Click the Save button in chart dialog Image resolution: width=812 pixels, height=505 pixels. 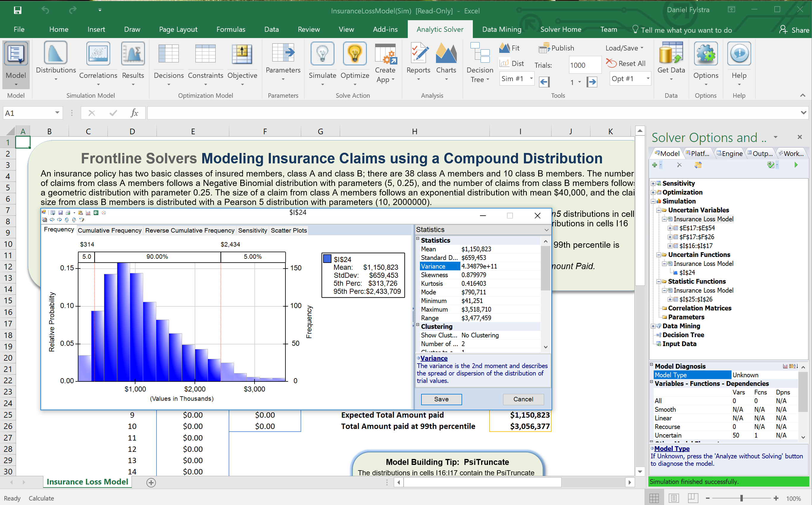[x=441, y=399]
